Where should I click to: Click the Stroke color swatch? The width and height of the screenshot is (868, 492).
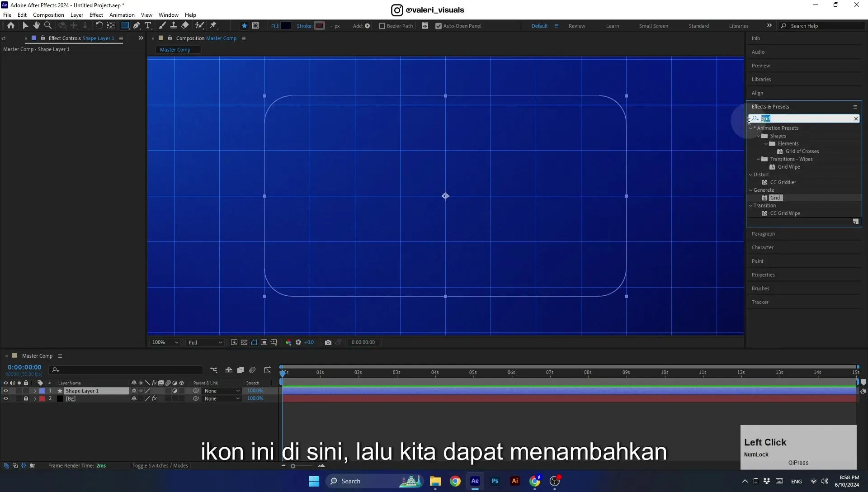pyautogui.click(x=320, y=26)
